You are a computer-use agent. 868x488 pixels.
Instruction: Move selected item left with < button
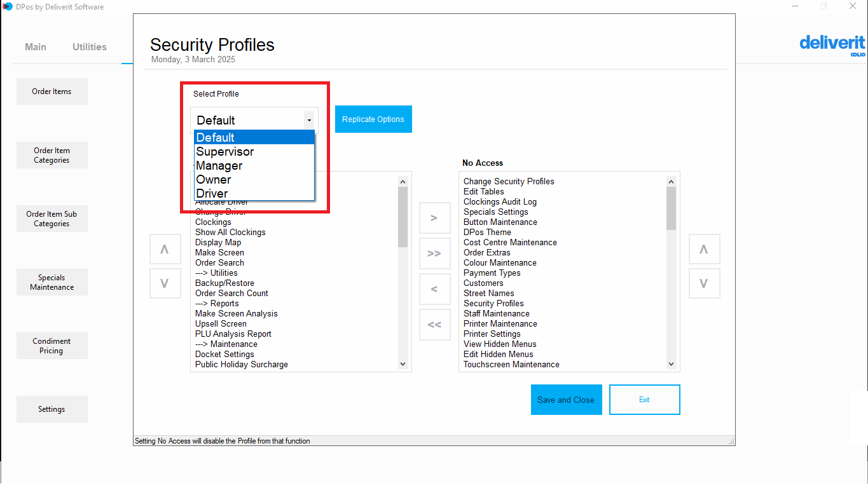click(434, 289)
